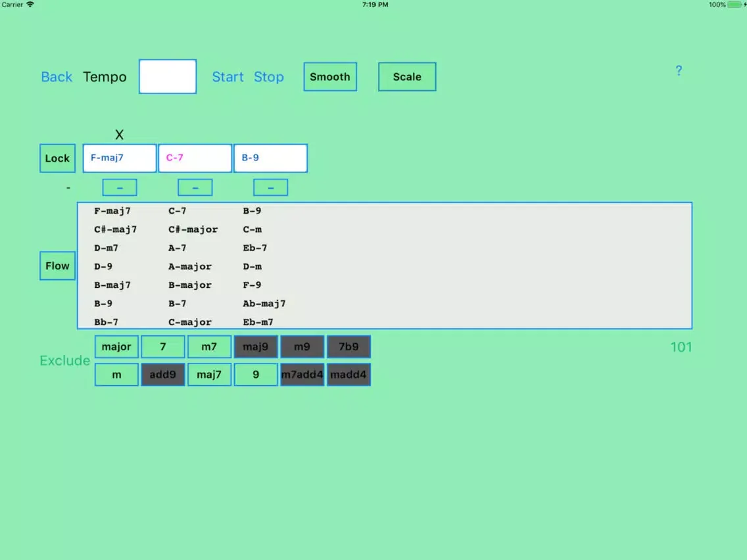747x560 pixels.
Task: Toggle the Smooth button
Action: [x=330, y=77]
